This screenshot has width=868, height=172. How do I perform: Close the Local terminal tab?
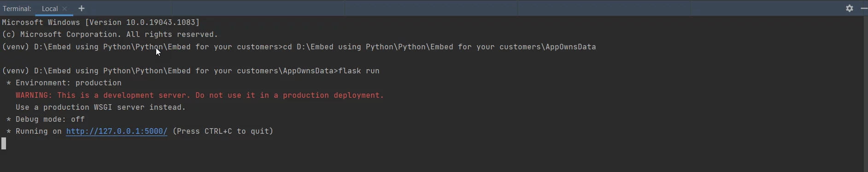(x=65, y=9)
